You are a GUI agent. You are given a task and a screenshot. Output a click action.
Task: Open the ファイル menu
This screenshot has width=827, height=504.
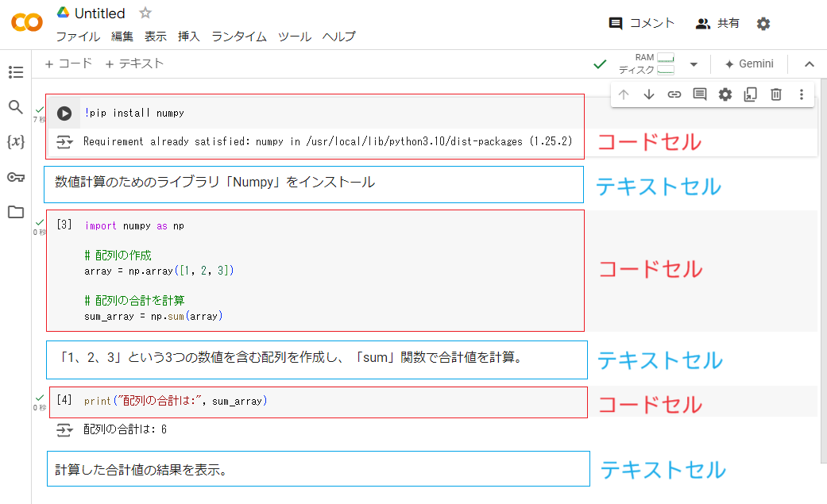(77, 36)
